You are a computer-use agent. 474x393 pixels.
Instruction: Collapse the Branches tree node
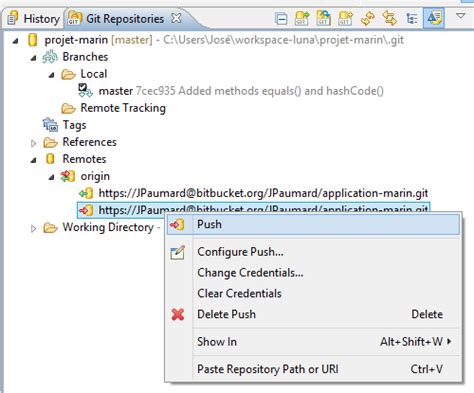click(x=33, y=58)
